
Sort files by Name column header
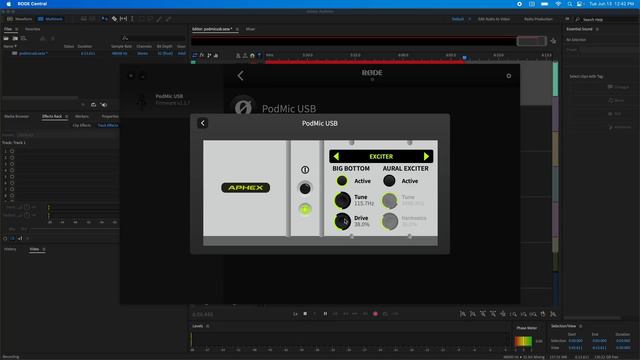point(10,46)
